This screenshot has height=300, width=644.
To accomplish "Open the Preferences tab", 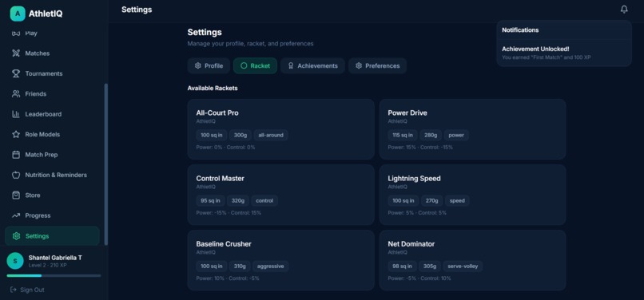I will pyautogui.click(x=377, y=65).
